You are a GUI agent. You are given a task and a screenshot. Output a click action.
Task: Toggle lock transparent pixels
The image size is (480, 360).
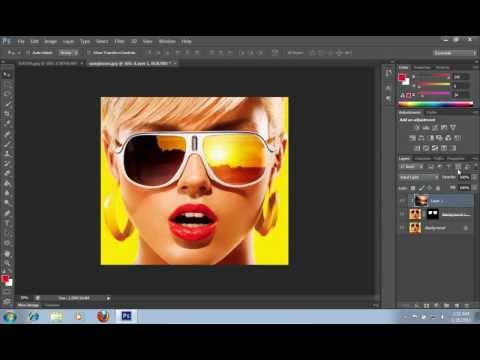pos(413,188)
